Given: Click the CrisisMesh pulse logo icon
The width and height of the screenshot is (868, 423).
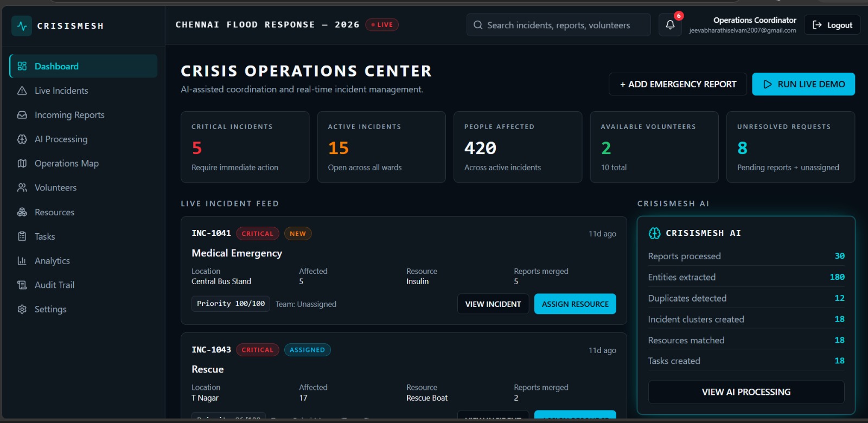Looking at the screenshot, I should click(x=22, y=25).
